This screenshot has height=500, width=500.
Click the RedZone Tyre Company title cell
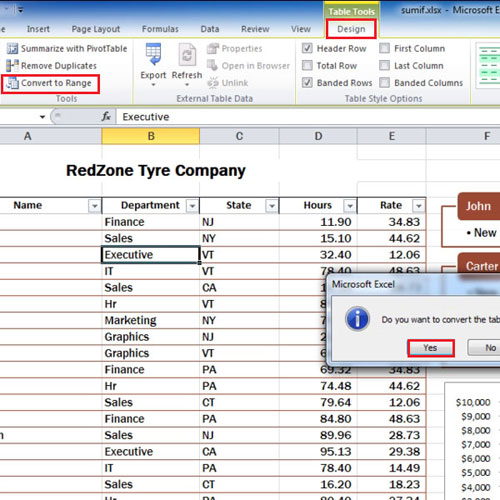(156, 171)
